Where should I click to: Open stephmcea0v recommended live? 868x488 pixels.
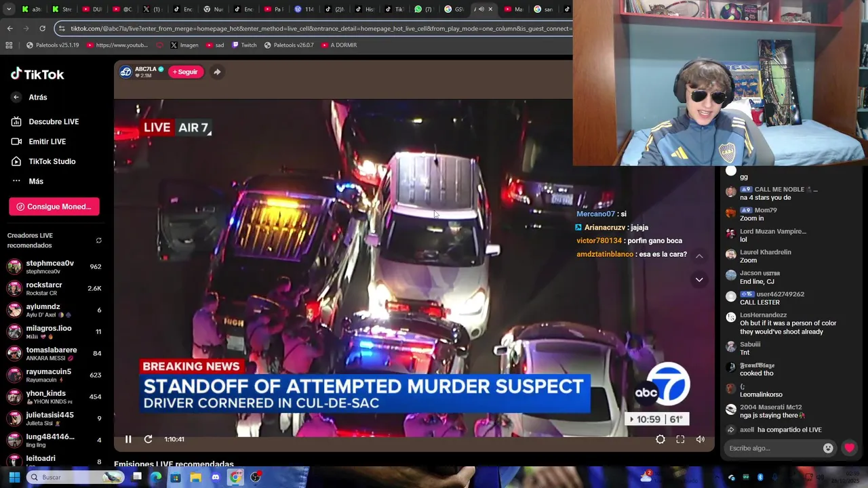tap(54, 266)
